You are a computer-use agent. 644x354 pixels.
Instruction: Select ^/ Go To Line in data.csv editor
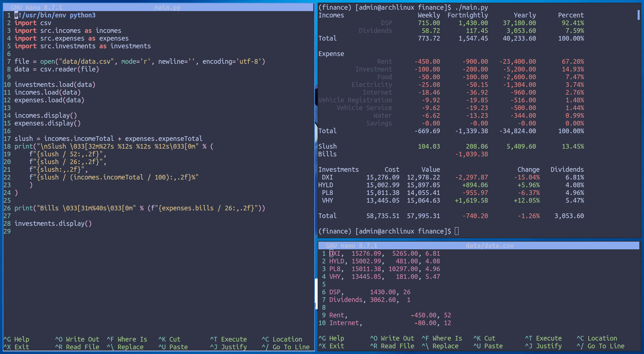click(601, 346)
